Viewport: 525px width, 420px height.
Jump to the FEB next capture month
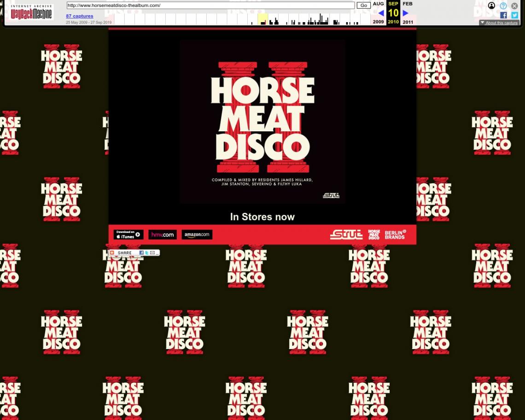pos(408,4)
